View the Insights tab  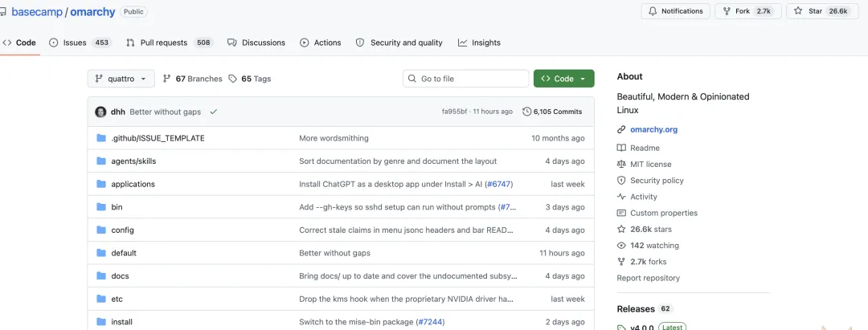(479, 43)
